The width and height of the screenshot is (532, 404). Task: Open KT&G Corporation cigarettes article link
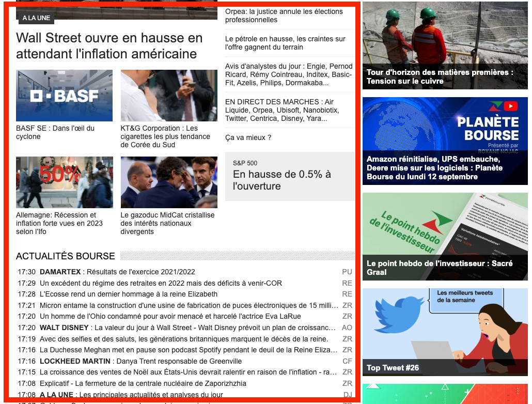click(x=165, y=136)
